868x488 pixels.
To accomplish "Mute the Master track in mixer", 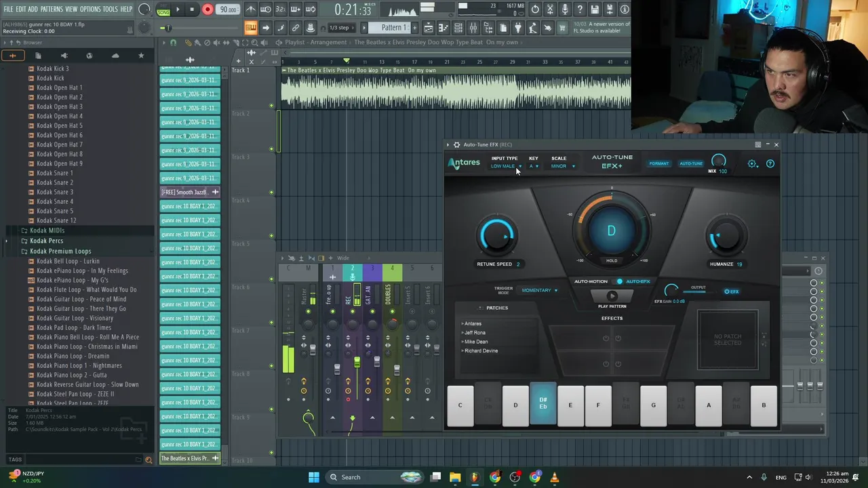I will pyautogui.click(x=308, y=312).
